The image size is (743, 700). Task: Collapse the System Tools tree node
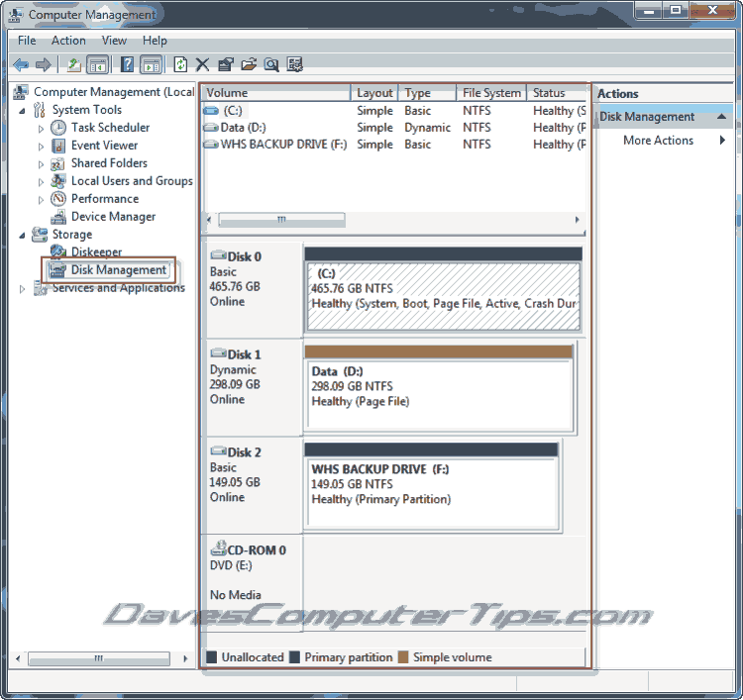pyautogui.click(x=22, y=111)
